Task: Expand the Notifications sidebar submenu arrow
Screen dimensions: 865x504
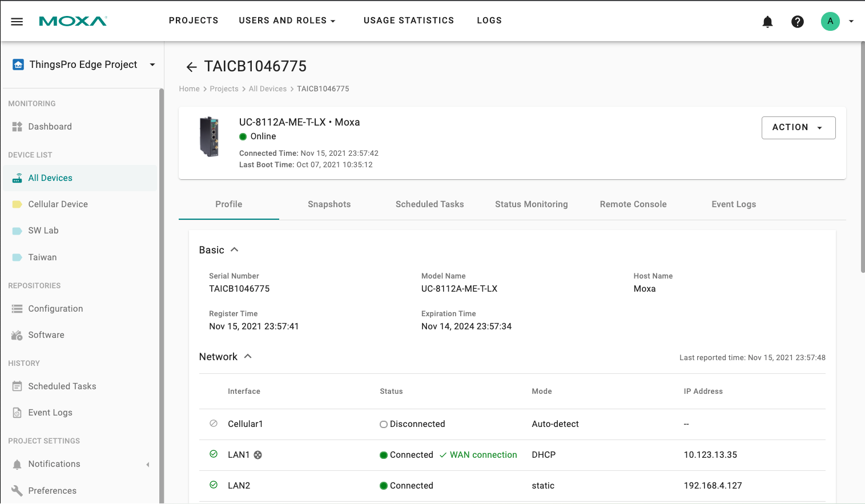Action: coord(148,465)
